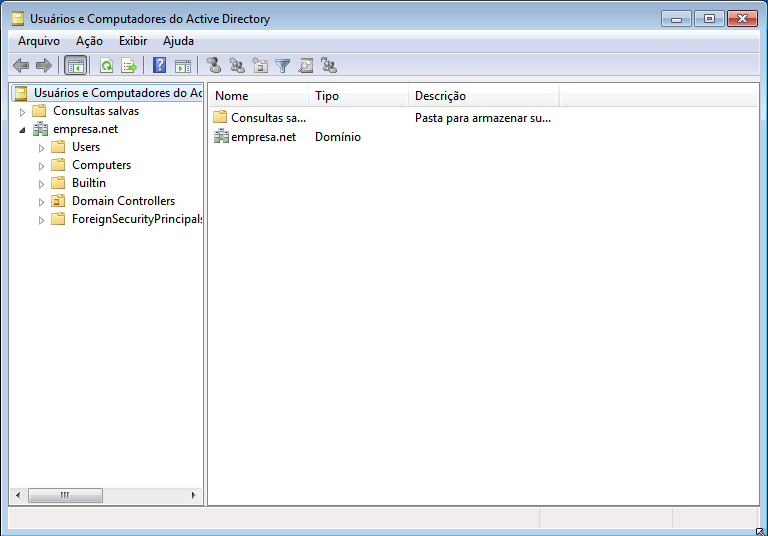Click the Domain Controllers OU folder icon

point(58,201)
